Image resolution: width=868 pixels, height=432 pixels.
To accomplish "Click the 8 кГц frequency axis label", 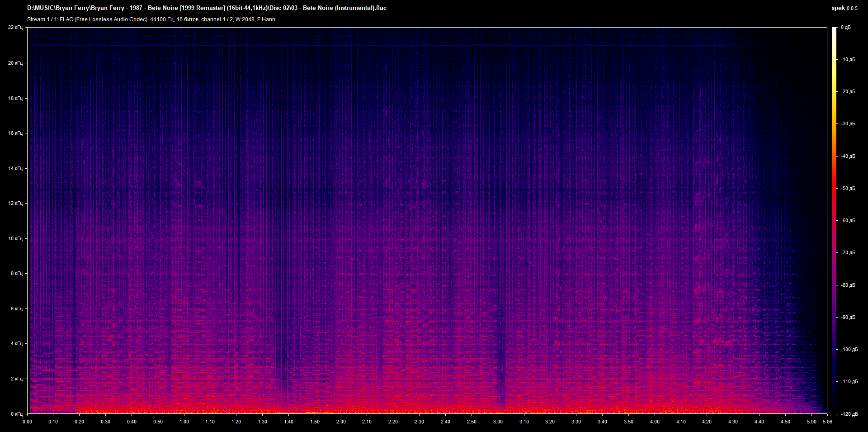I will 17,273.
